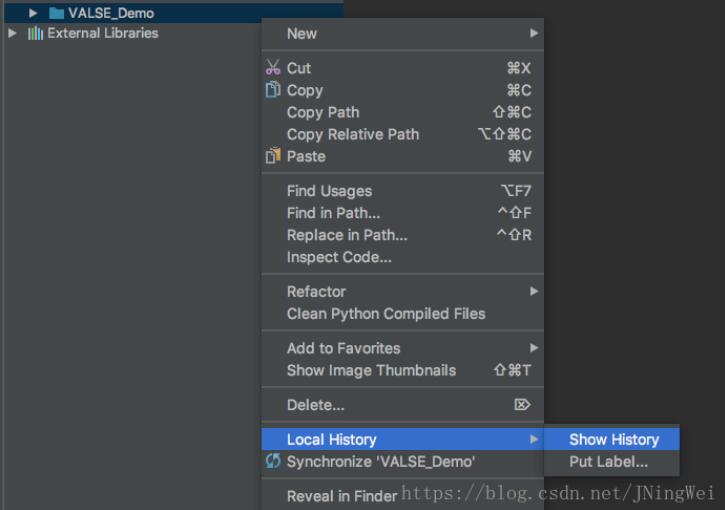Expand the VALSE_Demo folder tree arrow

click(x=33, y=13)
